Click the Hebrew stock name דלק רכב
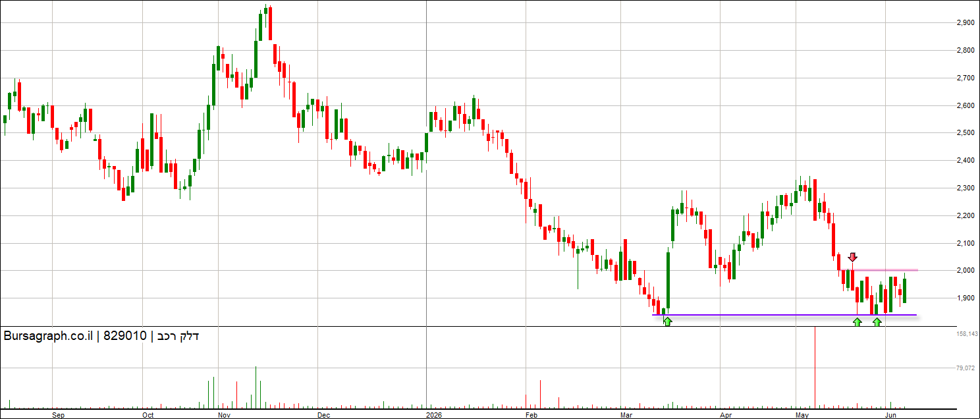 click(178, 336)
